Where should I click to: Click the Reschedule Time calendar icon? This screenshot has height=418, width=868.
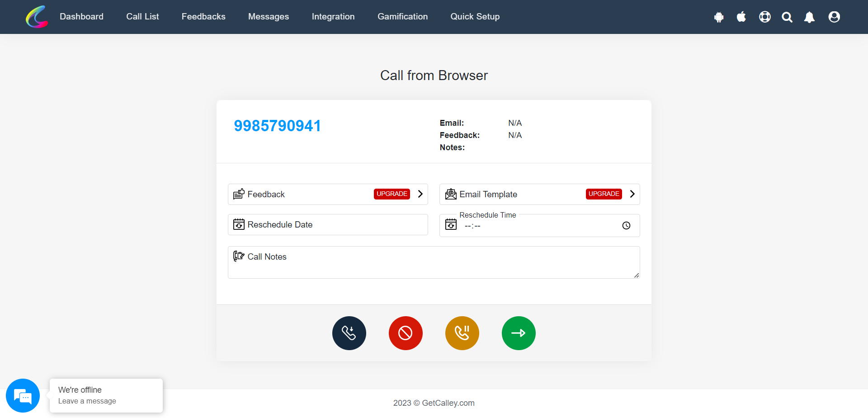(451, 224)
